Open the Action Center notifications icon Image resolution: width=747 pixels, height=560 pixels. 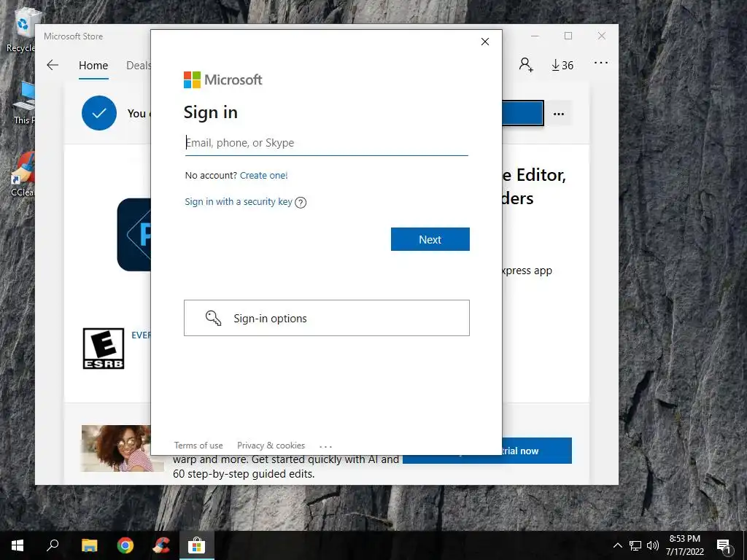click(724, 546)
